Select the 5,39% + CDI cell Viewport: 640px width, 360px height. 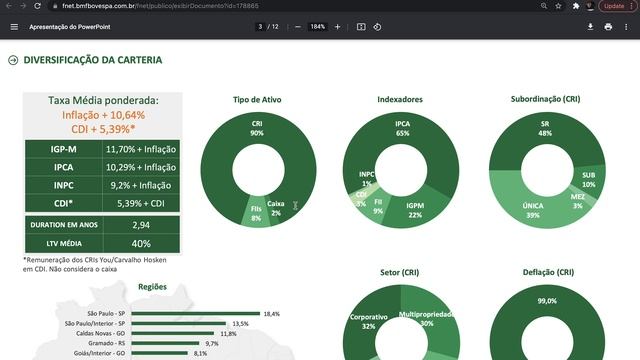pyautogui.click(x=141, y=203)
